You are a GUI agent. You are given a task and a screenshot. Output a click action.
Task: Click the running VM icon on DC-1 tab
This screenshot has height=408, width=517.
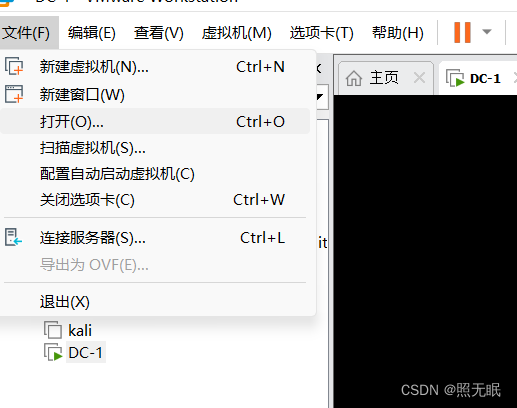455,78
